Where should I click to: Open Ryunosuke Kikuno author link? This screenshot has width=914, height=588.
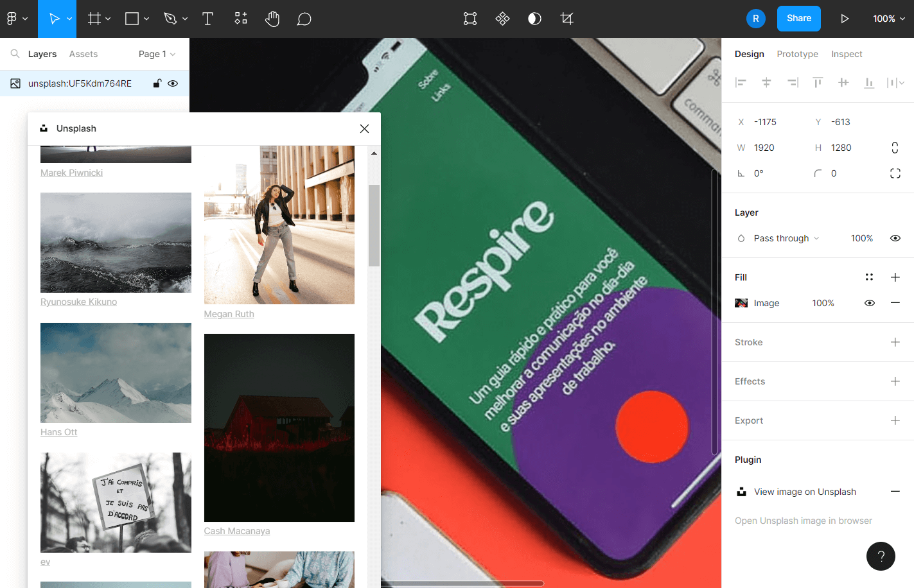(78, 302)
